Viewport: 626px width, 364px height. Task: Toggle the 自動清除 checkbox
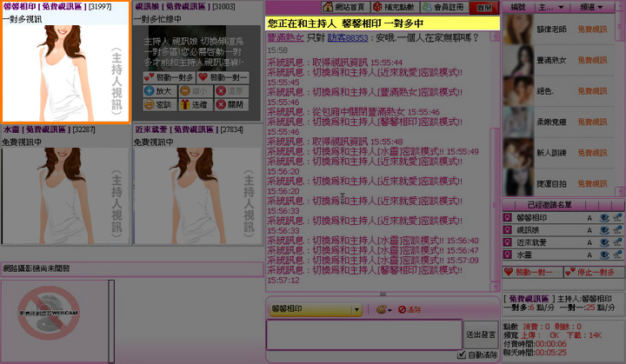(462, 354)
